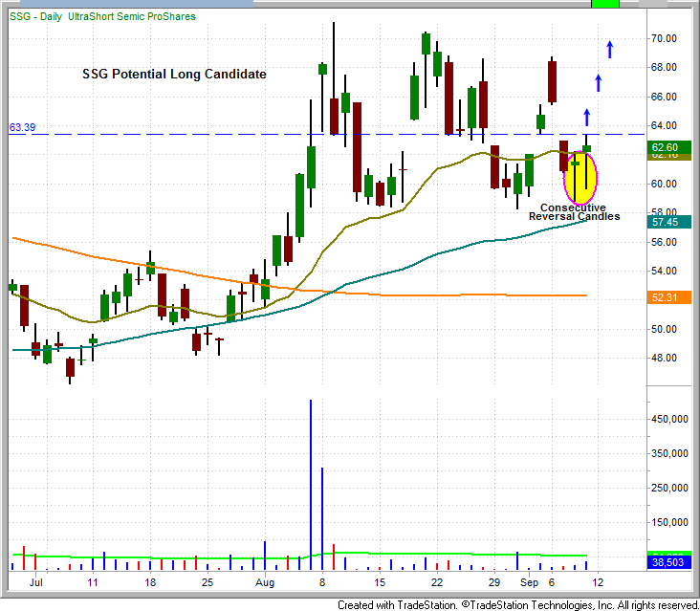Click the 'Aug' date axis label
This screenshot has width=700, height=611.
coord(265,582)
